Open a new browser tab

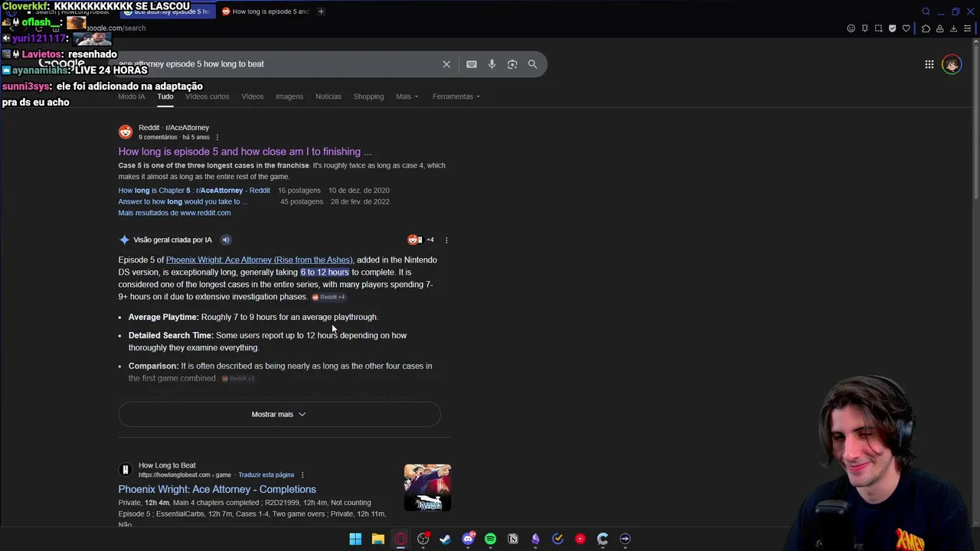(321, 11)
